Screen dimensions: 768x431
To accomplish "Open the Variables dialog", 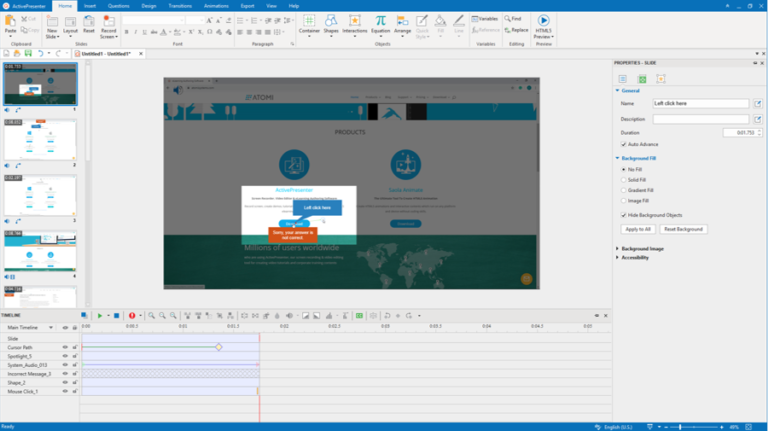I will pyautogui.click(x=484, y=19).
